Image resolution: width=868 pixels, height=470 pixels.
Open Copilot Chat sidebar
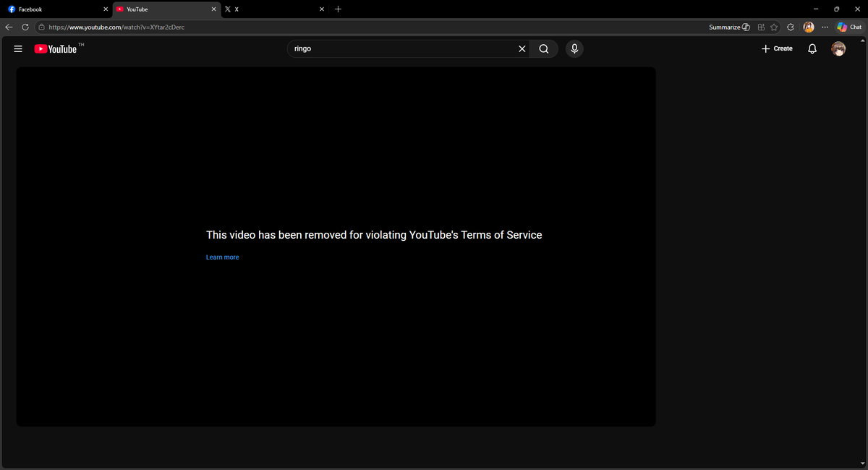tap(849, 27)
